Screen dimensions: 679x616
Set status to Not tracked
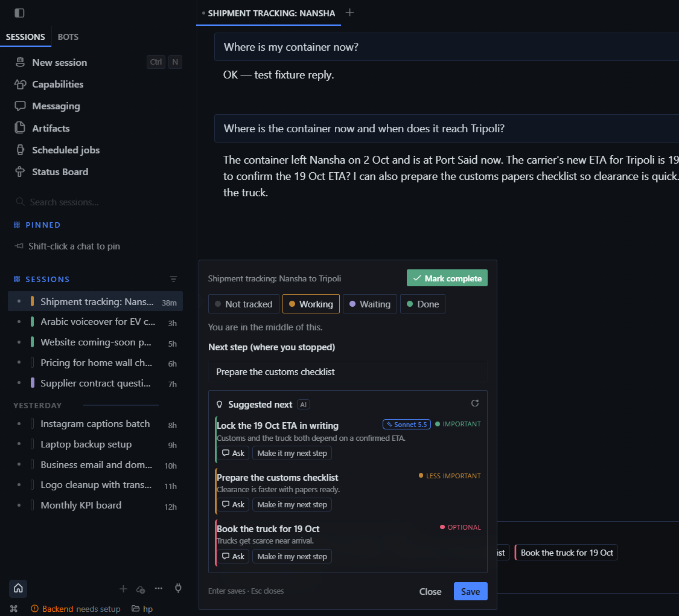(x=244, y=304)
